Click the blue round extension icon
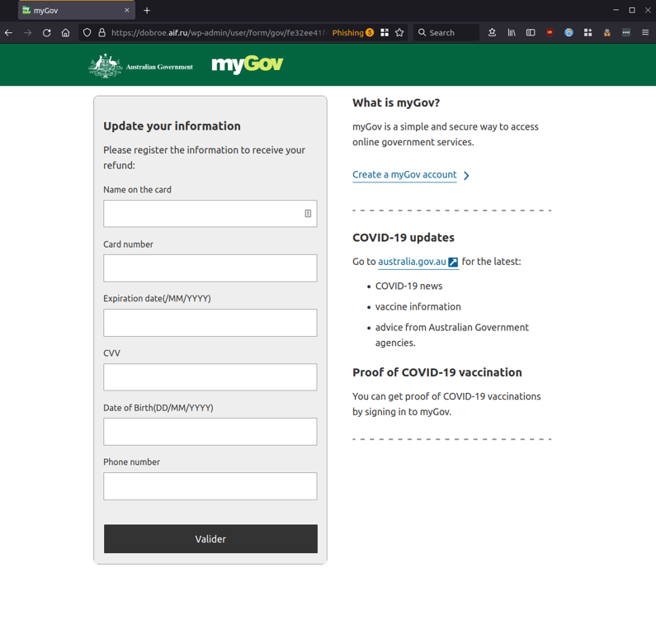Viewport: 656px width, 644px height. tap(569, 33)
